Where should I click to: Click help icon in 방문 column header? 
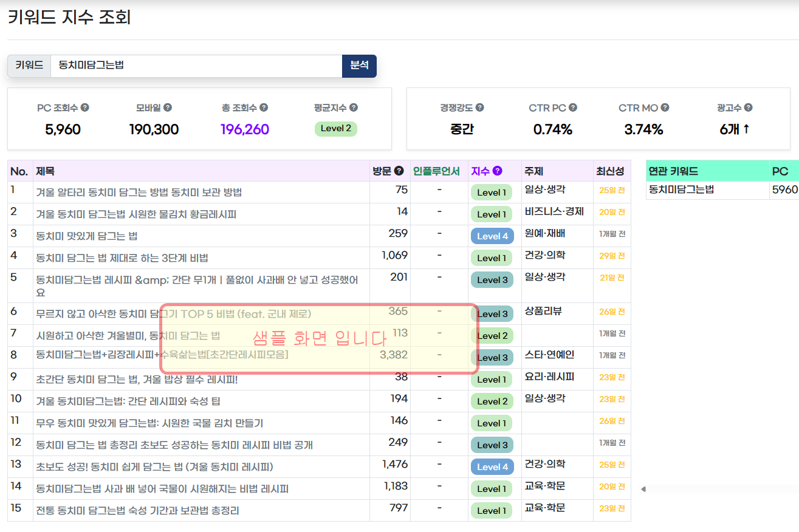(399, 171)
